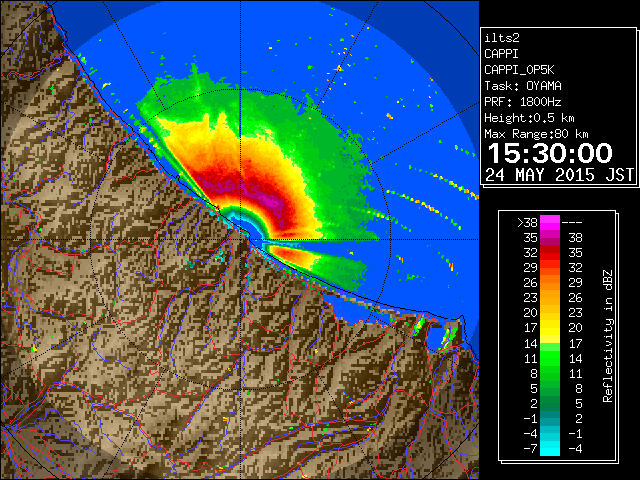Image resolution: width=640 pixels, height=480 pixels.
Task: Click the '24 MAY 2015 JST' date
Action: [x=560, y=175]
